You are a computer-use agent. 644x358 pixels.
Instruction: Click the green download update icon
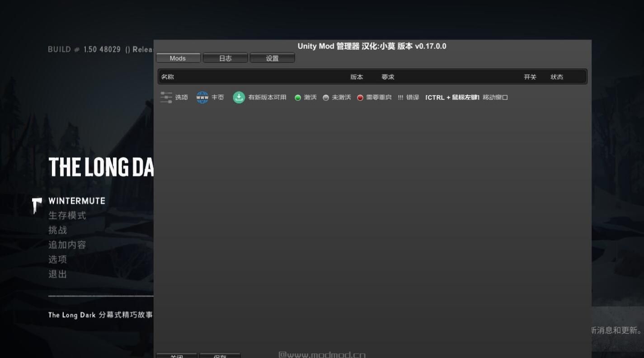(239, 97)
